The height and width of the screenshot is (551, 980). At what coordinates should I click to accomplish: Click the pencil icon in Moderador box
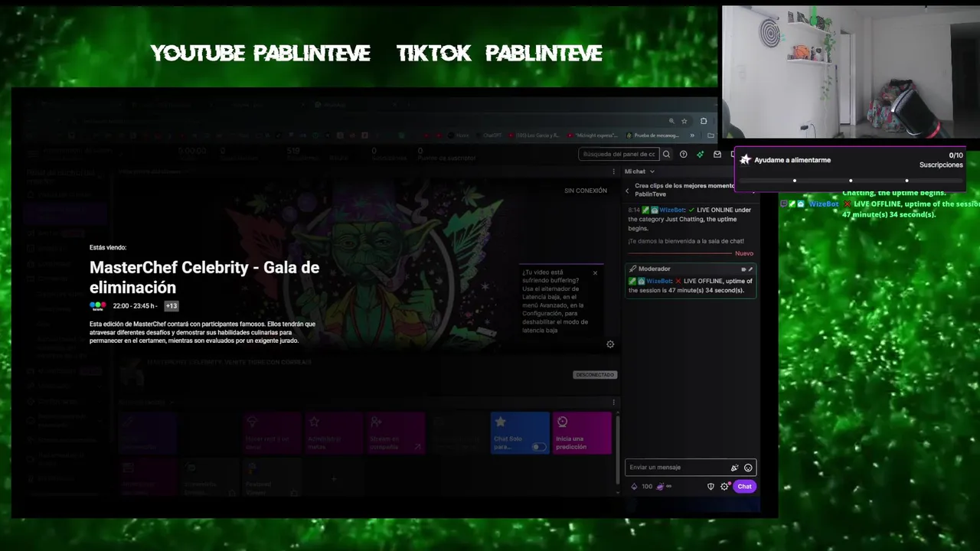[750, 269]
